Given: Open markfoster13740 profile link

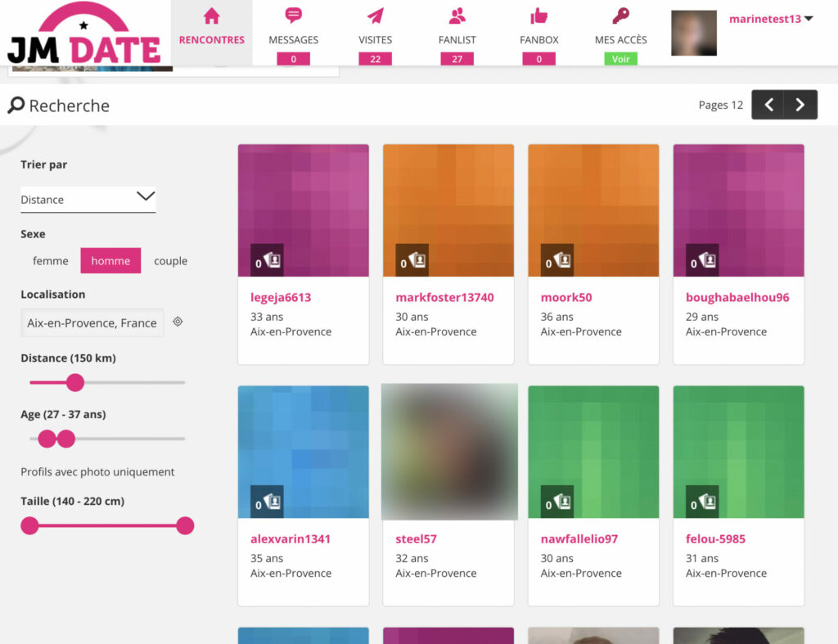Looking at the screenshot, I should pos(444,297).
